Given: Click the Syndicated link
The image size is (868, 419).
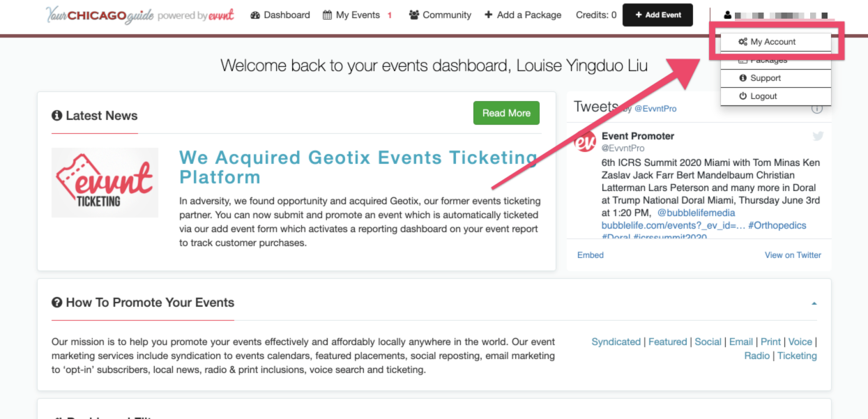Looking at the screenshot, I should pos(616,342).
